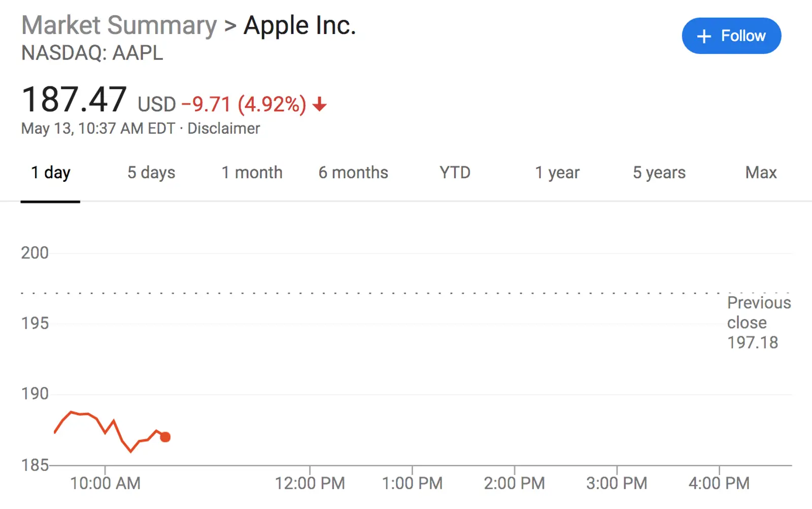Viewport: 812px width, 509px height.
Task: Select the 1 day range tab
Action: [50, 173]
